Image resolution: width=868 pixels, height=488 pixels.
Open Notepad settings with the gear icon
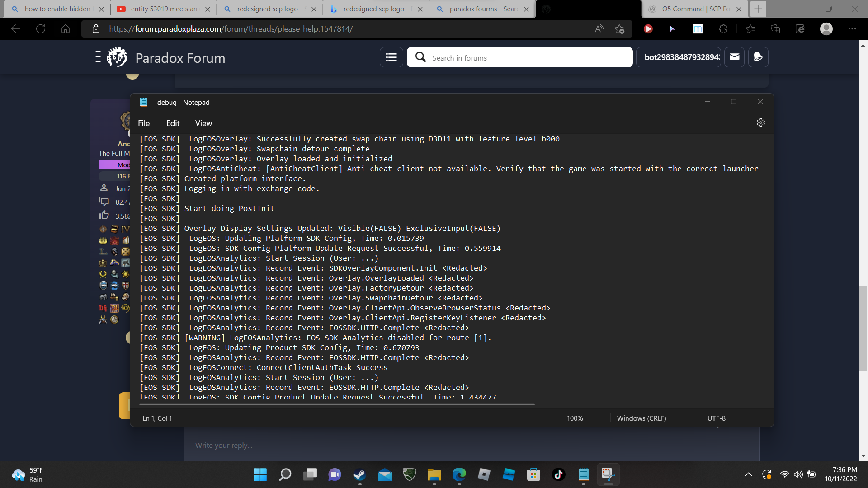pyautogui.click(x=761, y=122)
